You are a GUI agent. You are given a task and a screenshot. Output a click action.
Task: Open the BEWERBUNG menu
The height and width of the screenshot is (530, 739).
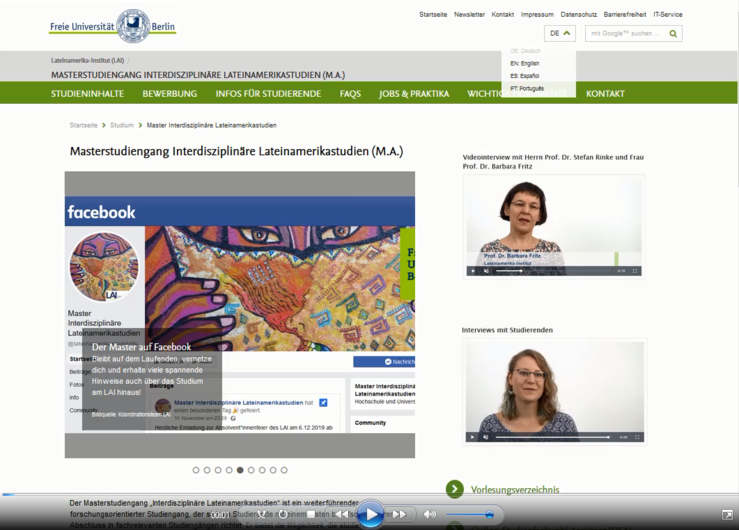[x=170, y=94]
